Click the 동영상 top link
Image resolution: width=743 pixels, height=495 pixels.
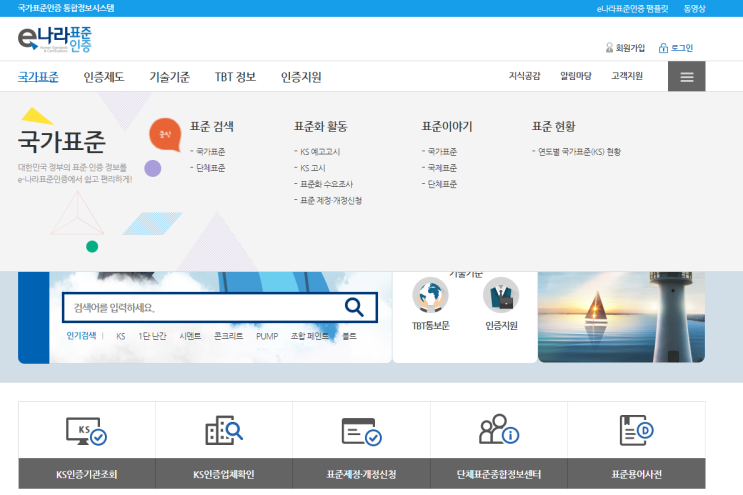[695, 9]
